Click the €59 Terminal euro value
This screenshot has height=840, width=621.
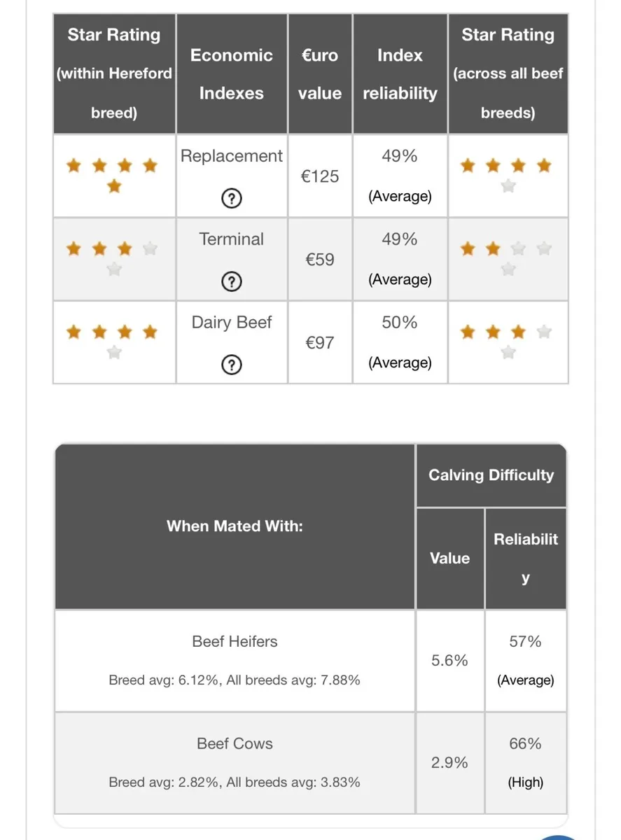coord(320,260)
